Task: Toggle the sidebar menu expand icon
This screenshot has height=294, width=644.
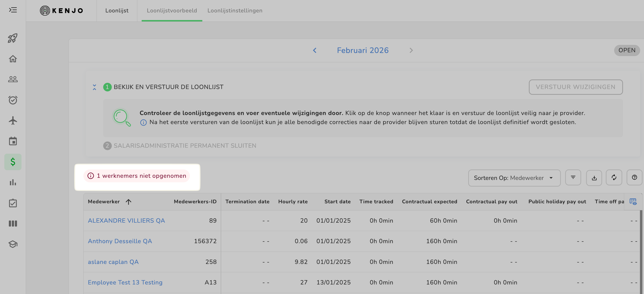Action: coord(13,10)
